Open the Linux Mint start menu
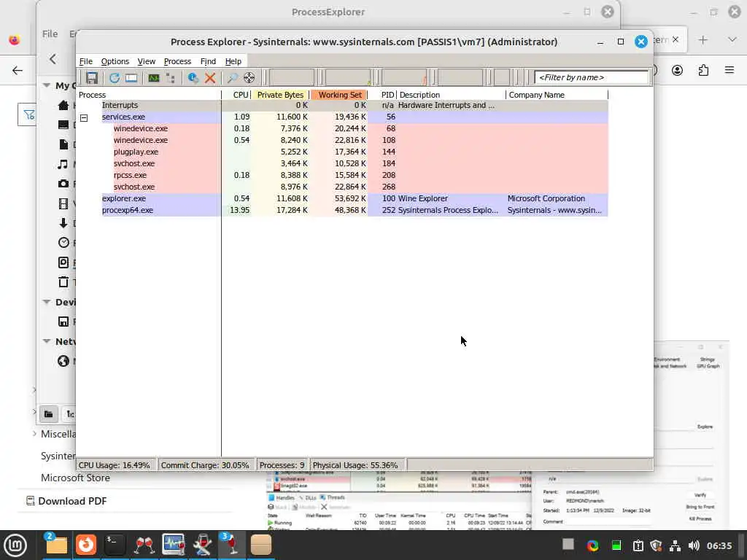The width and height of the screenshot is (747, 560). coord(16,545)
